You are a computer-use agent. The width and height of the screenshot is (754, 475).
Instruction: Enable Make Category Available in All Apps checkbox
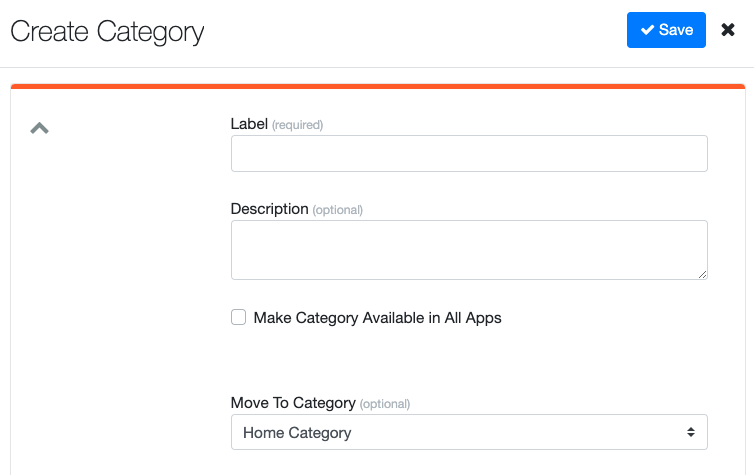click(238, 318)
